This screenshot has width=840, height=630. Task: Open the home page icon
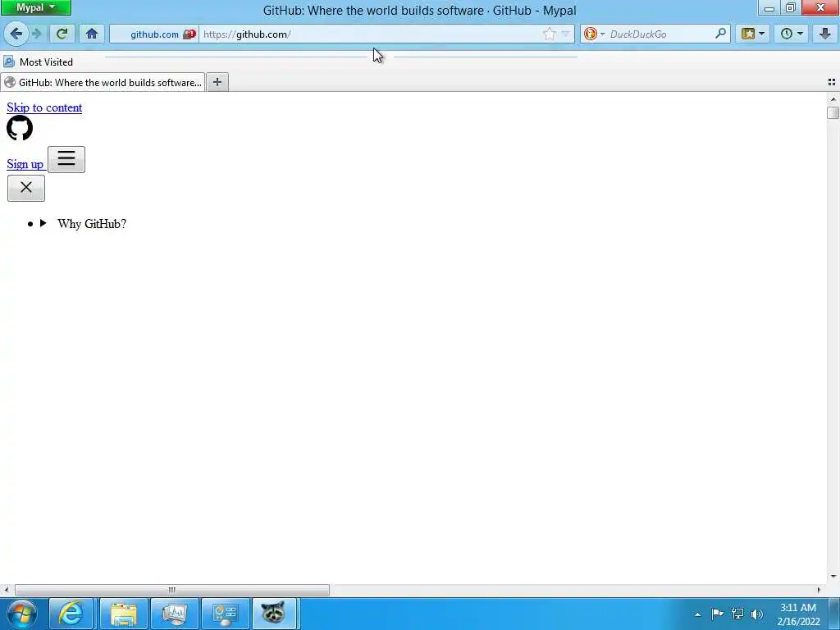point(92,34)
